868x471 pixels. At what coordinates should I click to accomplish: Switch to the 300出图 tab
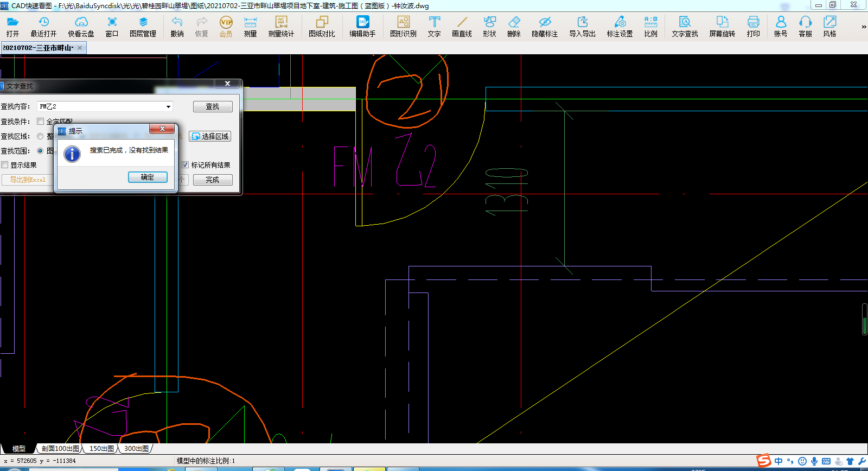pos(136,449)
